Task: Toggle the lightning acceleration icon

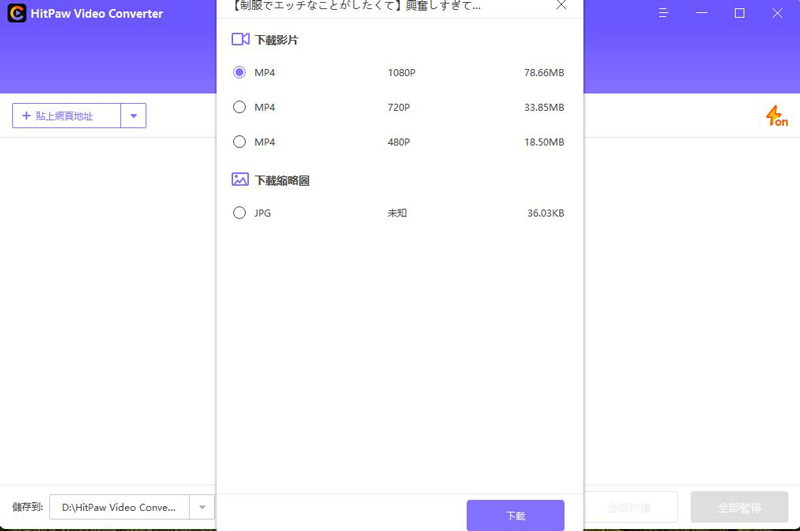Action: [x=777, y=116]
